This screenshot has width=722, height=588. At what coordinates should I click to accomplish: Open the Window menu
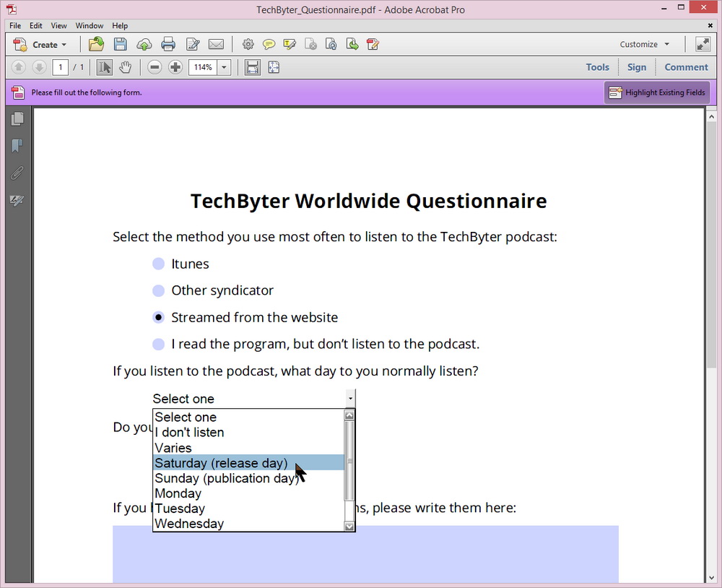90,25
